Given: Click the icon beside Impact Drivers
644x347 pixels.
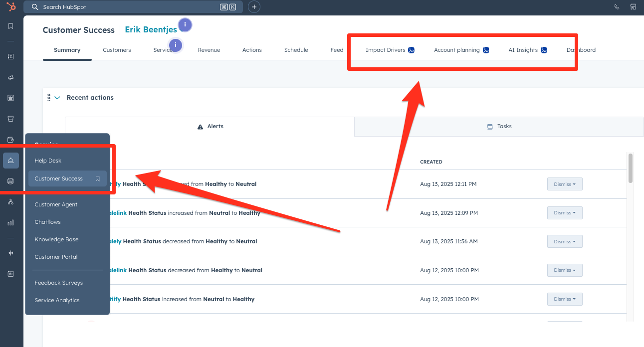Looking at the screenshot, I should [412, 50].
